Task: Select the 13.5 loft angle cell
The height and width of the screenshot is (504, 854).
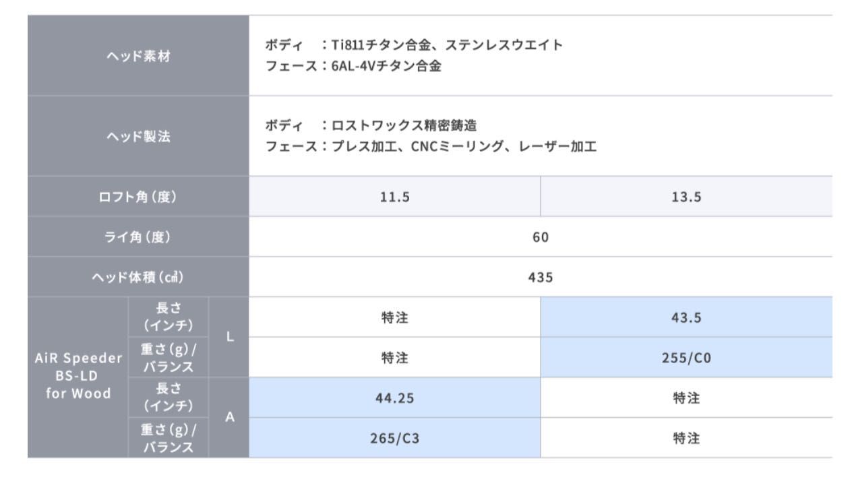Action: (x=686, y=197)
